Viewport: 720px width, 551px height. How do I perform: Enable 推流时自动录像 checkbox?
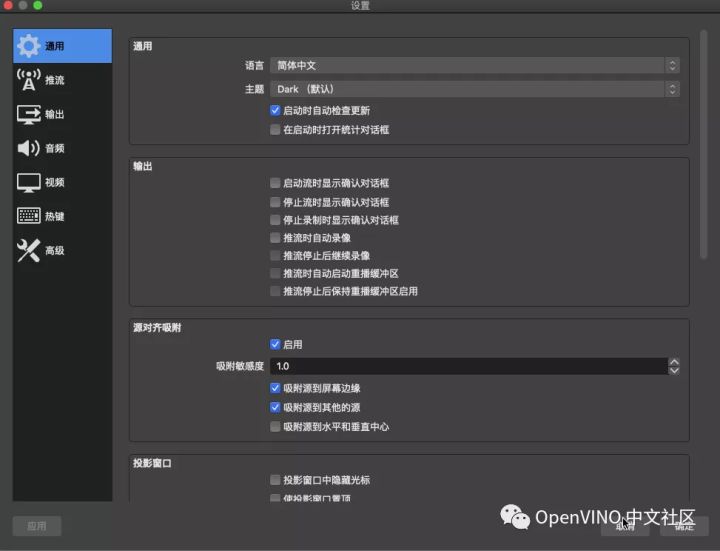[275, 238]
